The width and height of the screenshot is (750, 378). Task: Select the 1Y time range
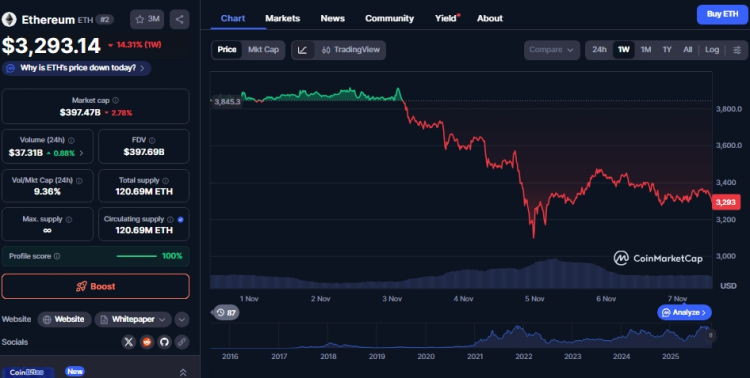667,50
